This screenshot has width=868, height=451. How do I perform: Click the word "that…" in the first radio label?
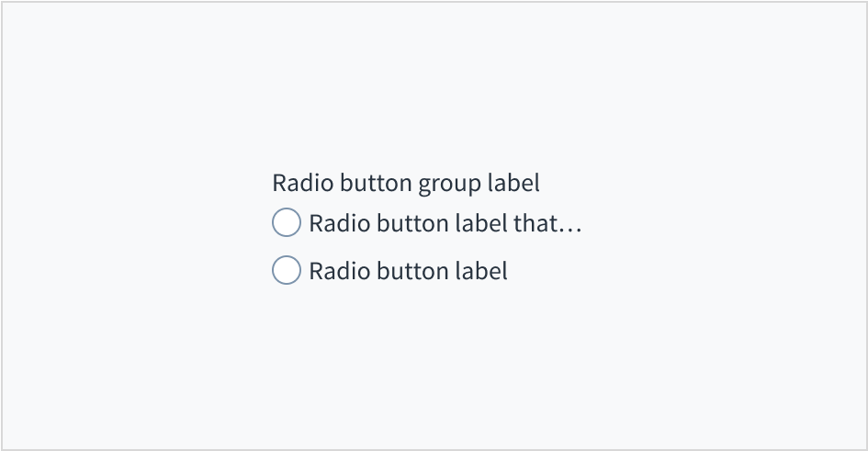pos(547,223)
